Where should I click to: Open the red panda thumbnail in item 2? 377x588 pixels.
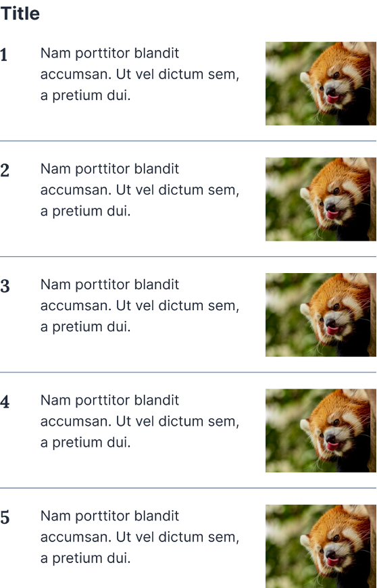click(321, 199)
